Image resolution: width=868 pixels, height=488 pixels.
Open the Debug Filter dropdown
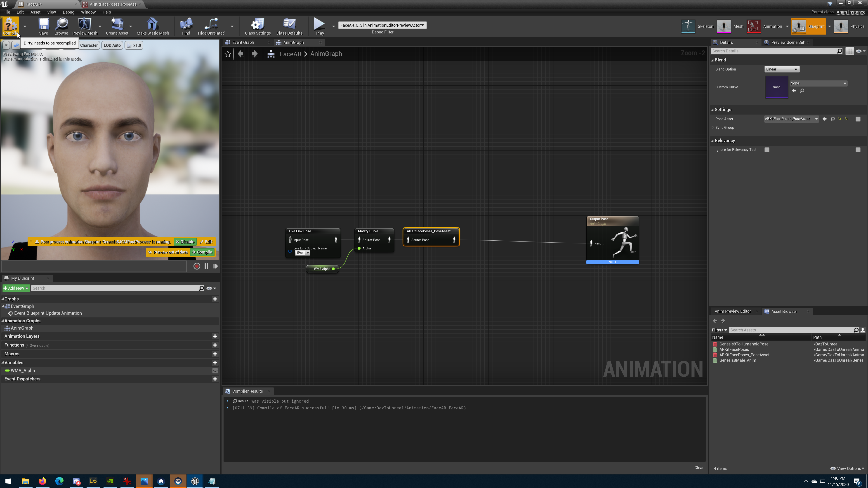pyautogui.click(x=382, y=25)
